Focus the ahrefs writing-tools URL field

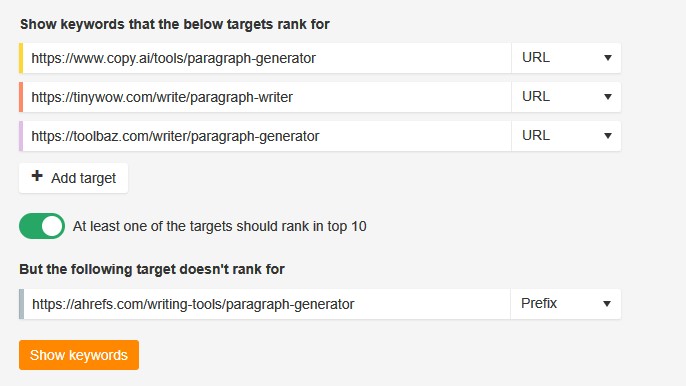[267, 304]
